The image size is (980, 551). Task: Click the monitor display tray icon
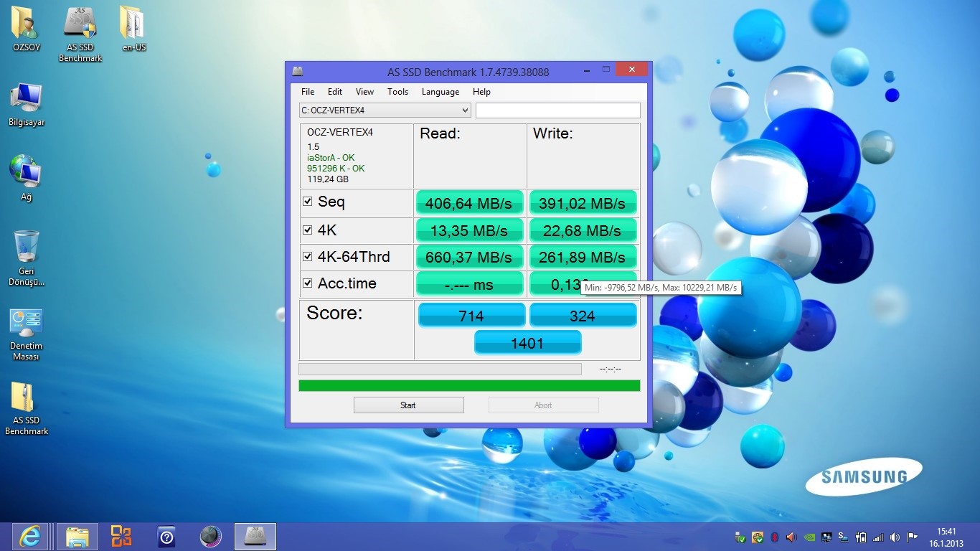826,537
